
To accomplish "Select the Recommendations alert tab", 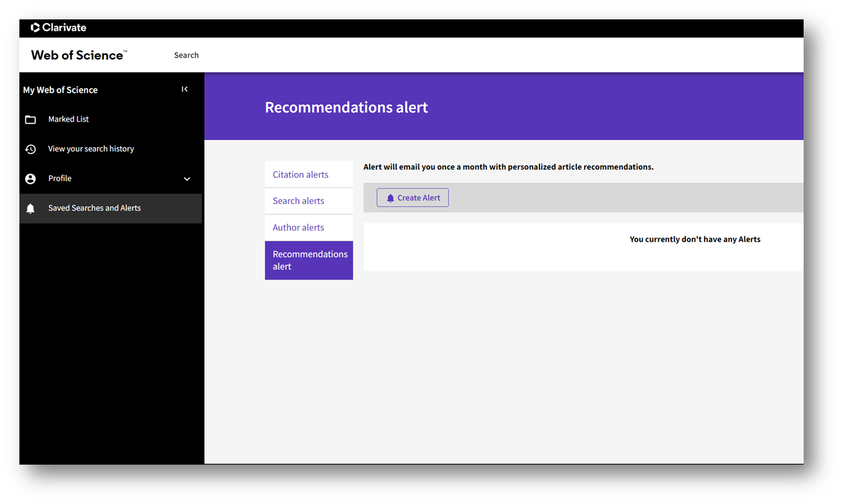I will click(308, 260).
